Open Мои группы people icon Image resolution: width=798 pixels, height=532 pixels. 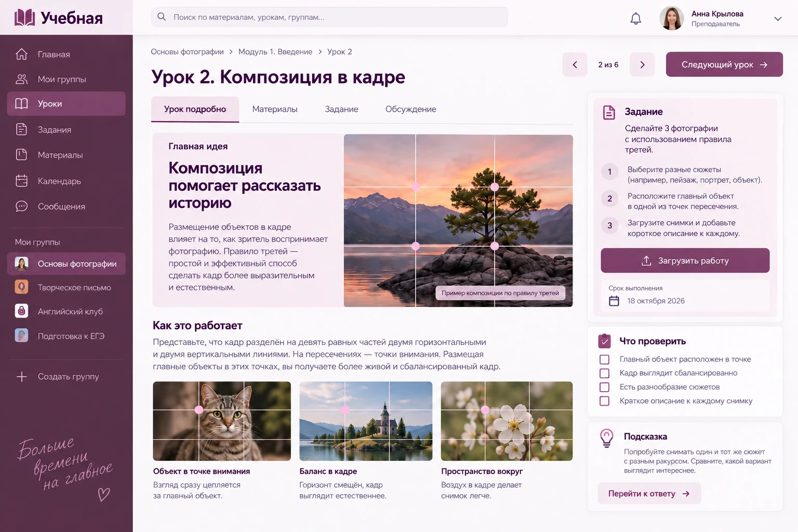pos(21,79)
